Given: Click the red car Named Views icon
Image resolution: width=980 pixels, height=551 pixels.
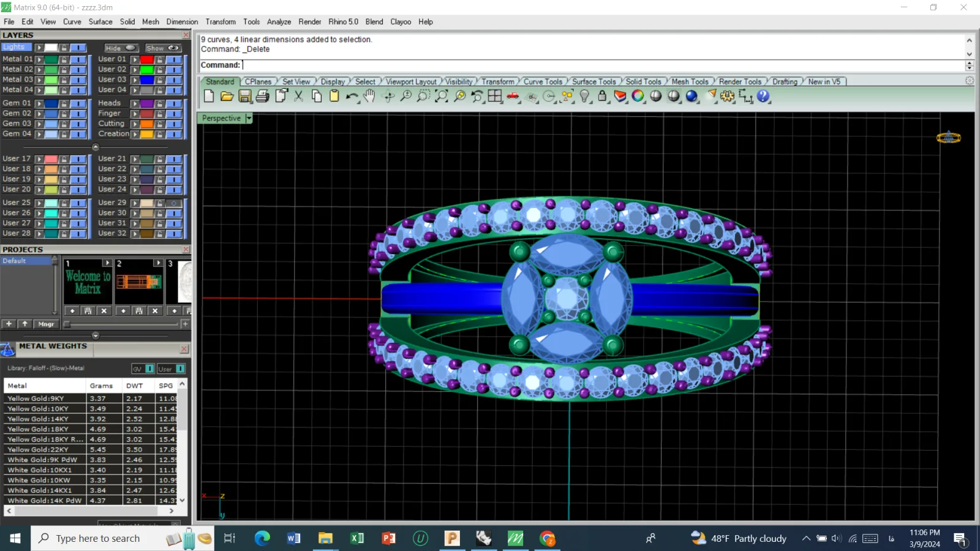Looking at the screenshot, I should coord(513,96).
